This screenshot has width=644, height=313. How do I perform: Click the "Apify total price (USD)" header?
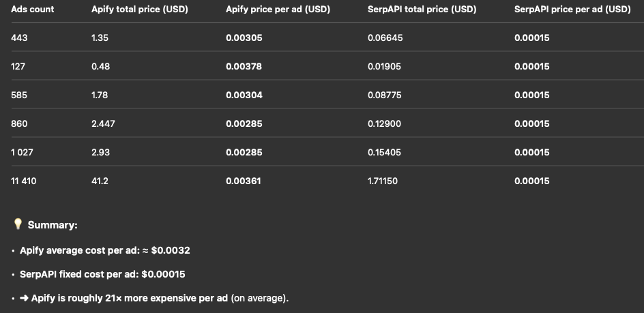coord(140,10)
